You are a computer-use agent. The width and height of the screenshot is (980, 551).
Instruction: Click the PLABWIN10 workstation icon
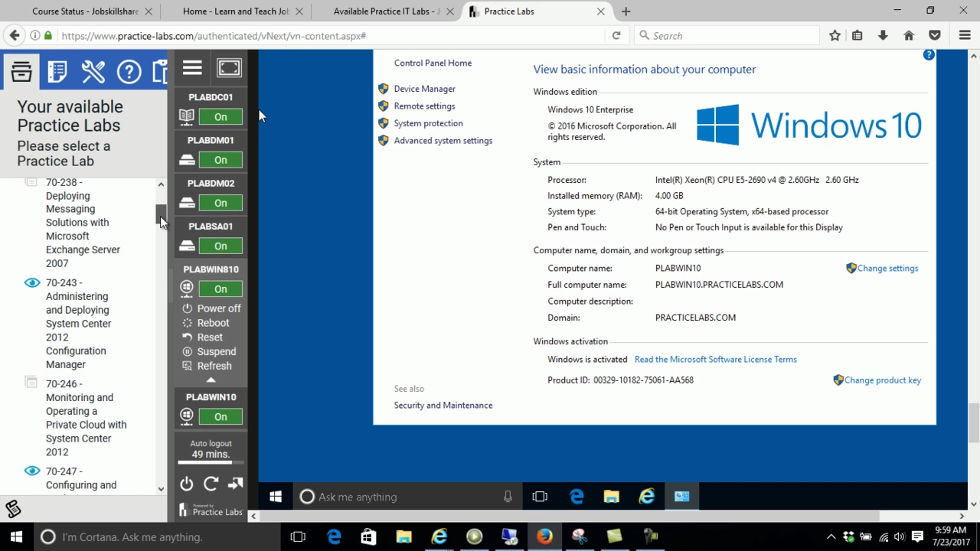click(187, 416)
